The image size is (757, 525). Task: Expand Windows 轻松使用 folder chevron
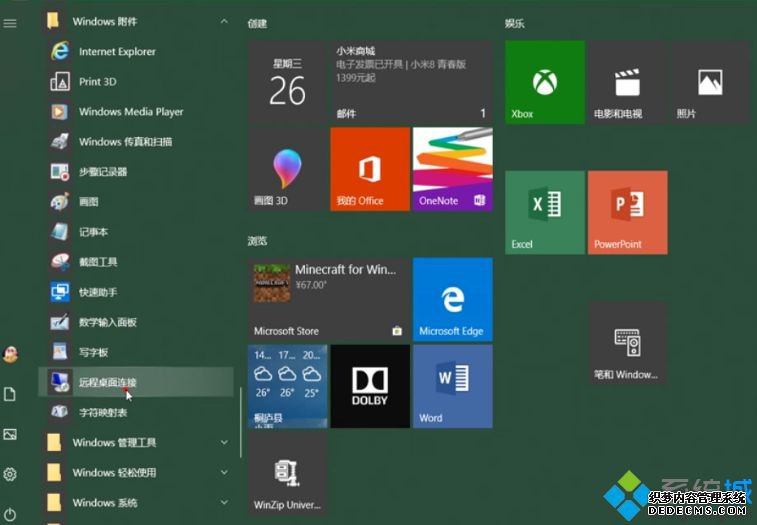click(x=224, y=472)
